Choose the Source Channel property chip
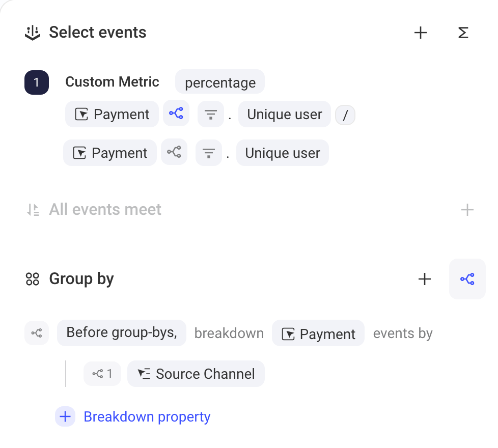Screen dimensions: 498x448 point(196,374)
